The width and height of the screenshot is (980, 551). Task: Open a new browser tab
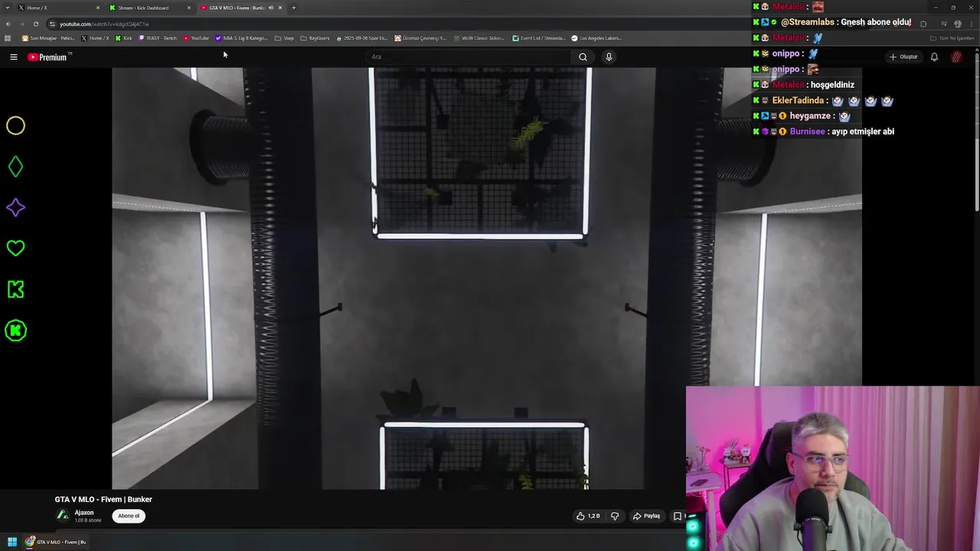coord(293,8)
